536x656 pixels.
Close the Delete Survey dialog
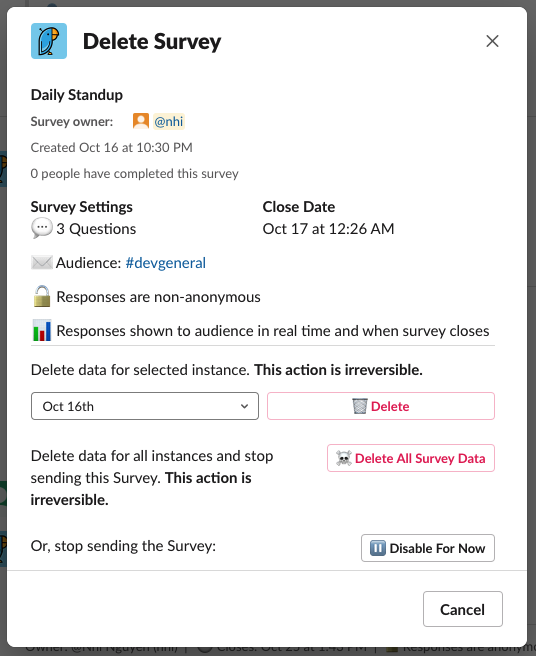[492, 41]
